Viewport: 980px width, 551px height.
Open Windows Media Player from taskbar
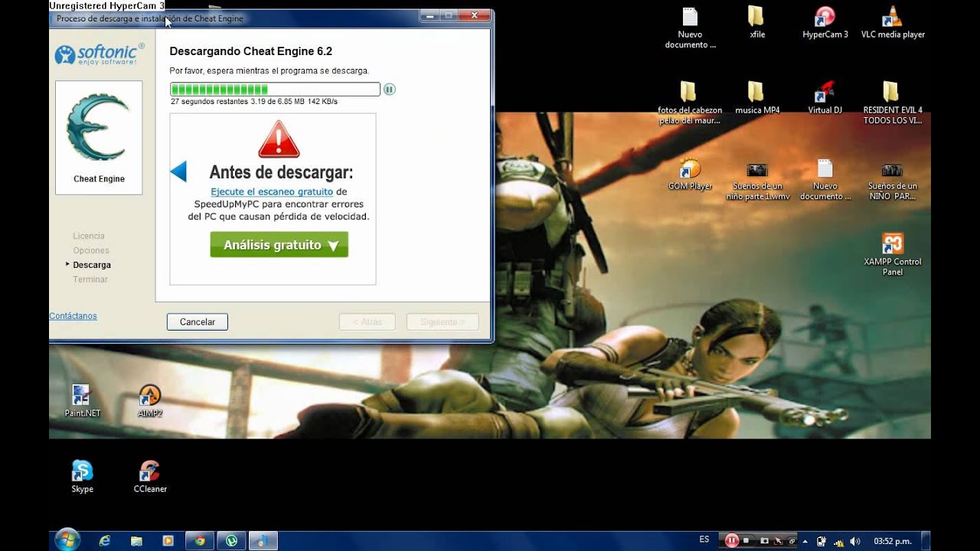pyautogui.click(x=168, y=541)
